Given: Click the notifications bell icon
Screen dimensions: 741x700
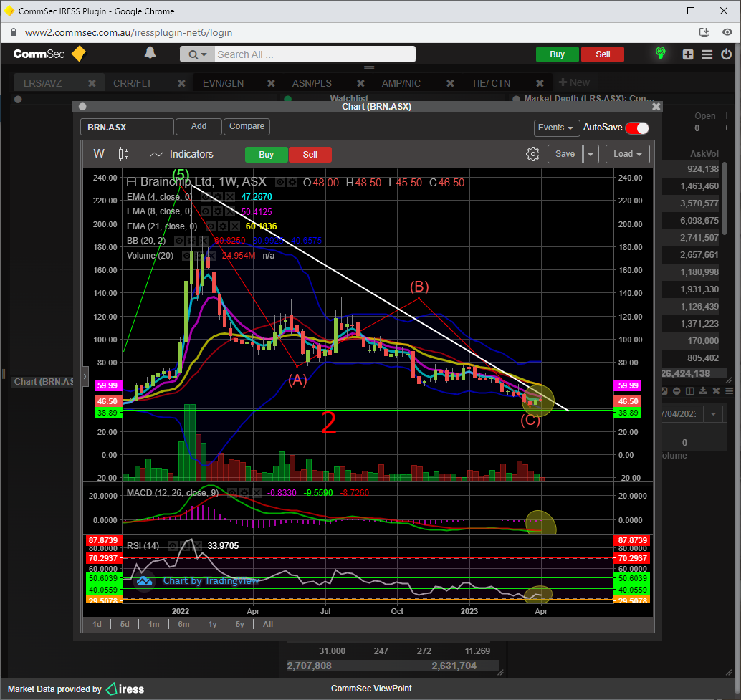Looking at the screenshot, I should (150, 54).
